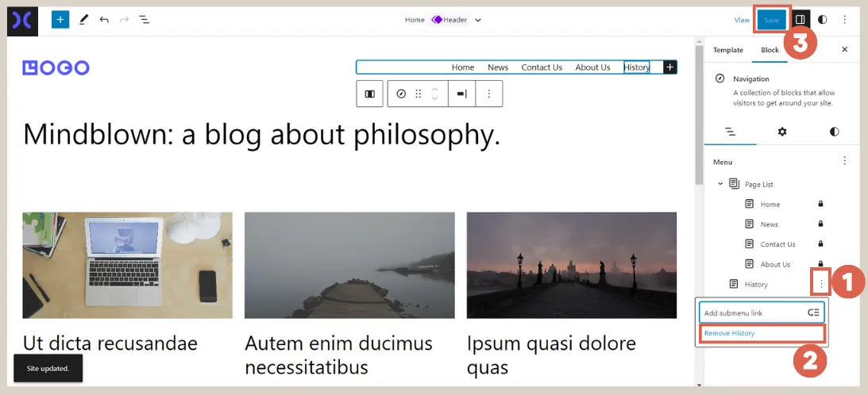
Task: Open options for the History menu item
Action: (x=821, y=284)
